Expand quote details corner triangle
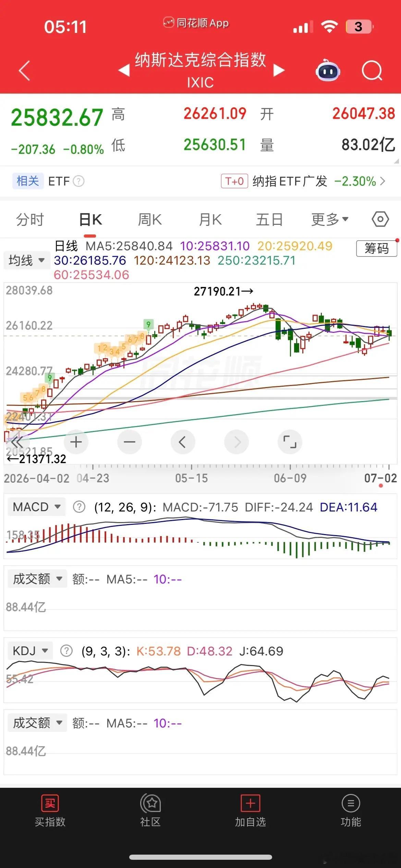 [397, 161]
